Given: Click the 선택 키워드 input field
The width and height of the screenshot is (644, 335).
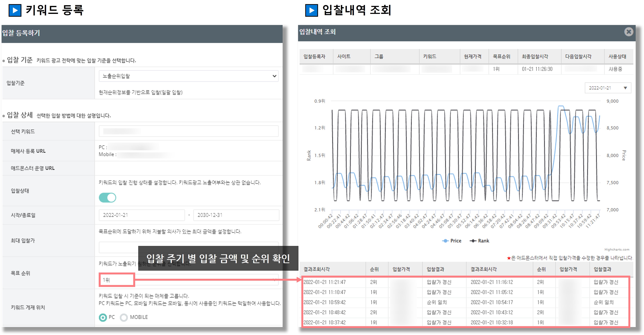Looking at the screenshot, I should point(189,131).
